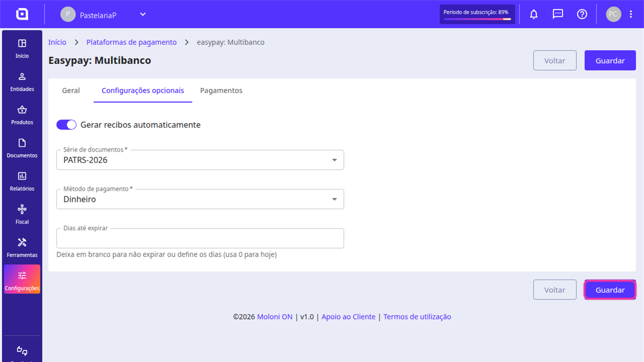The width and height of the screenshot is (644, 362).
Task: Click the bottom Guardar button
Action: coord(610,290)
